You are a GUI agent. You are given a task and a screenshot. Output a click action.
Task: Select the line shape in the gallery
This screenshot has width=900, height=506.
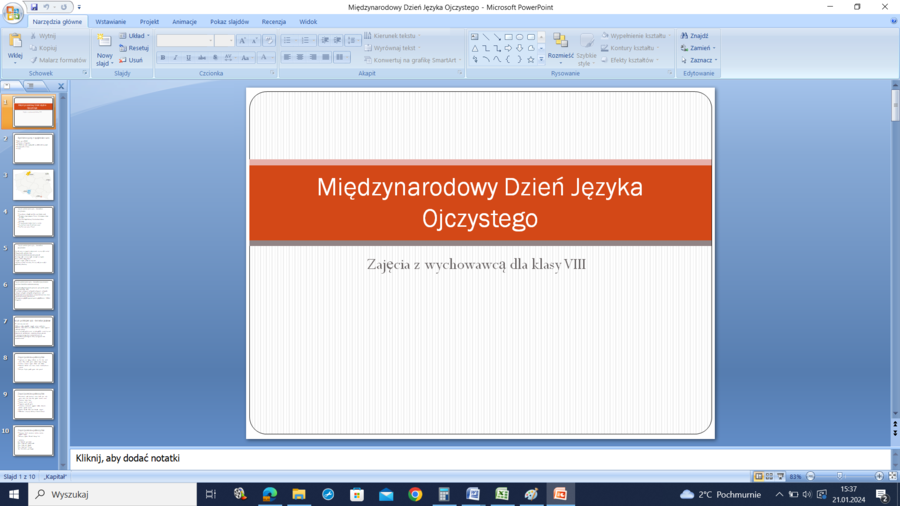coord(486,37)
